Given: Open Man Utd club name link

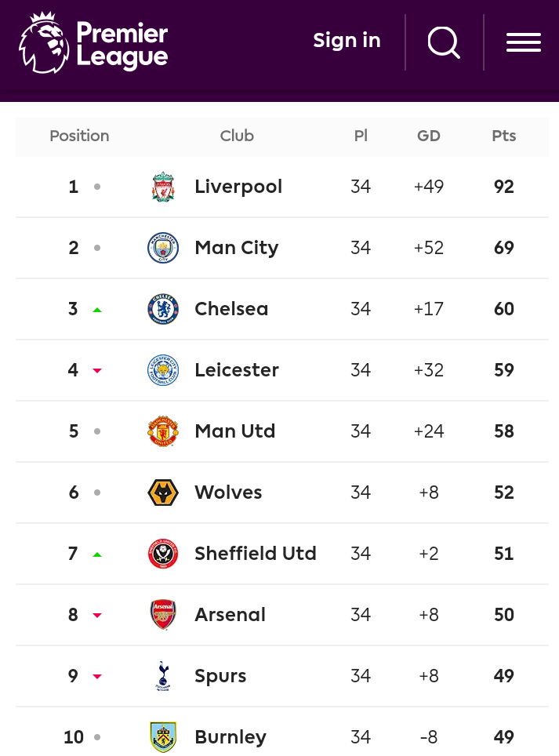Looking at the screenshot, I should [x=235, y=431].
